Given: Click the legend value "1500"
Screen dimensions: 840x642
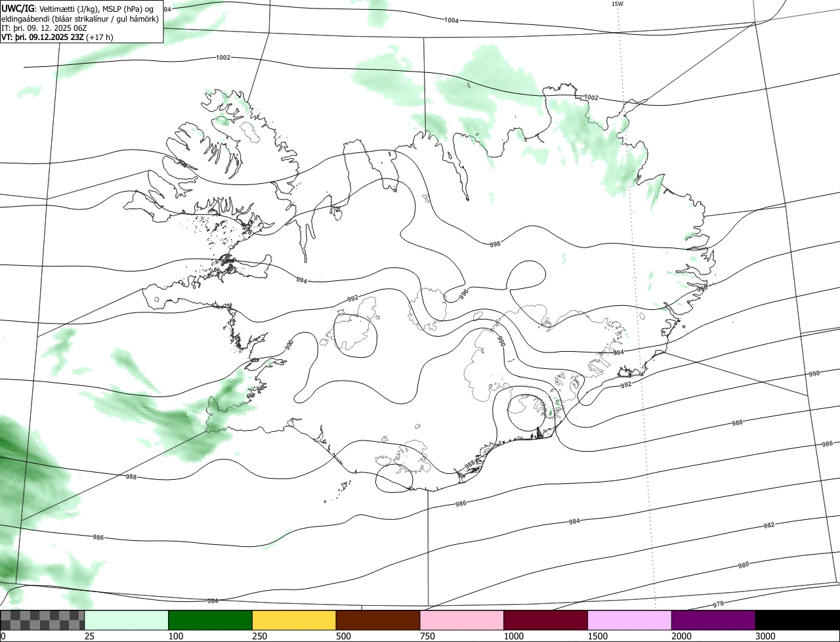Looking at the screenshot, I should coord(598,636).
